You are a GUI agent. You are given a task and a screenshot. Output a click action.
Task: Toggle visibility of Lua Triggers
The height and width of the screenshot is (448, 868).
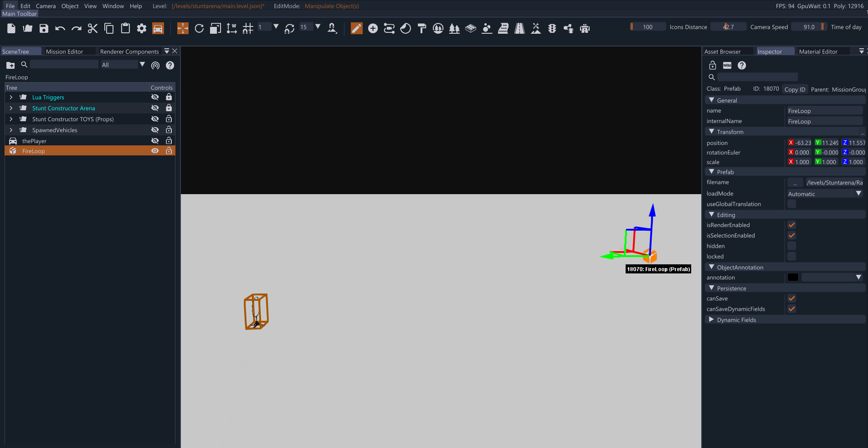[155, 97]
